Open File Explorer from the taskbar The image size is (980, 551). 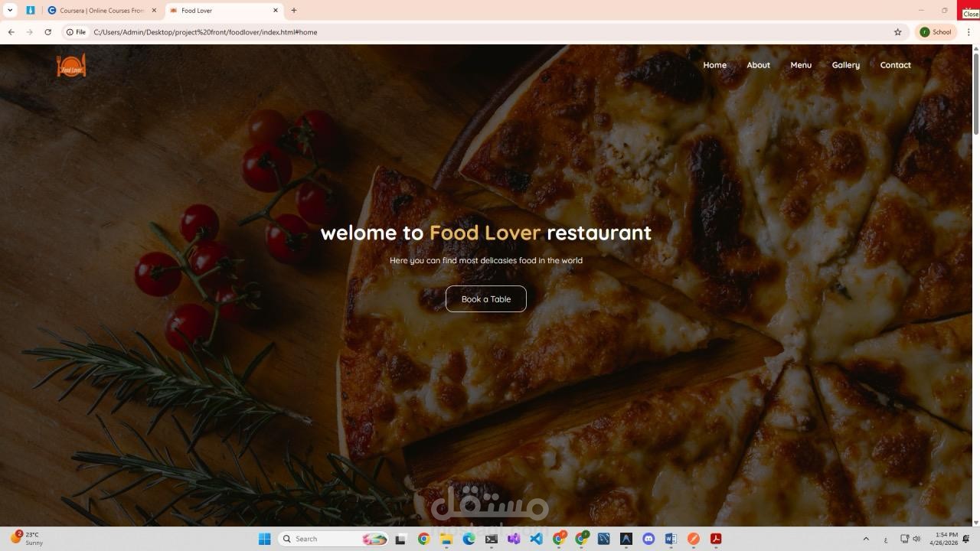(x=446, y=539)
